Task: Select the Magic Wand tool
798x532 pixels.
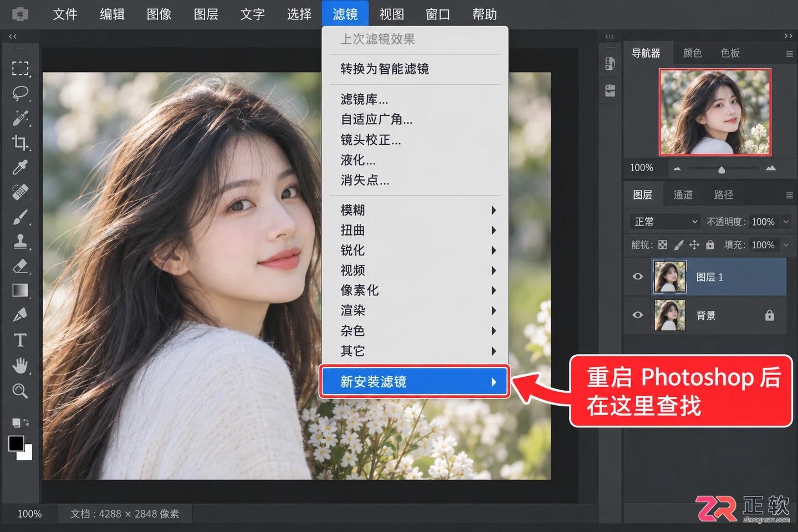Action: tap(21, 117)
